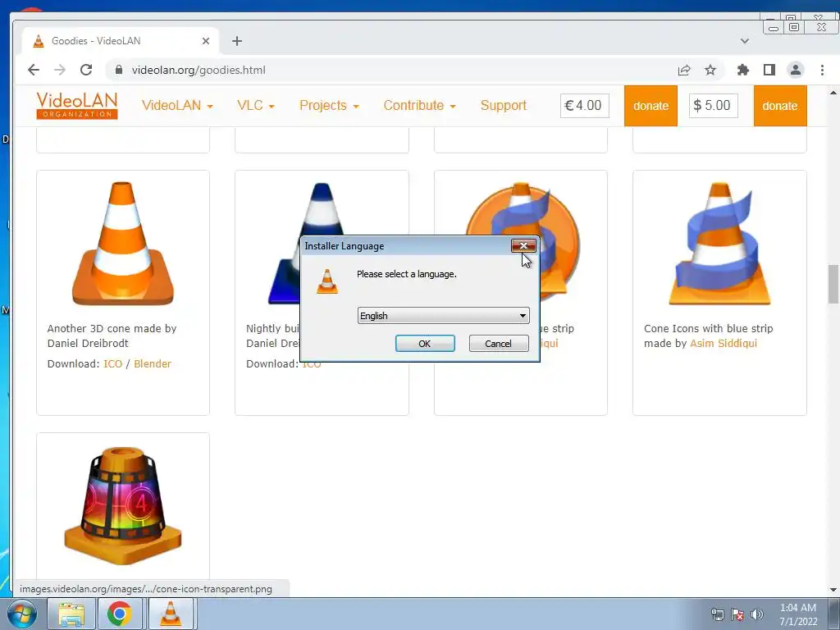Close the Goodies - VideoLAN tab

206,41
